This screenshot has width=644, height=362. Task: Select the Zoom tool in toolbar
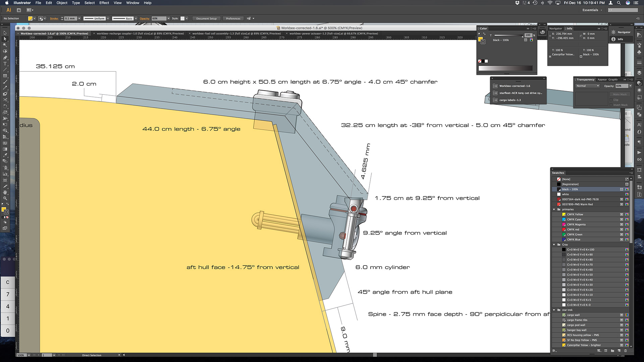click(5, 198)
